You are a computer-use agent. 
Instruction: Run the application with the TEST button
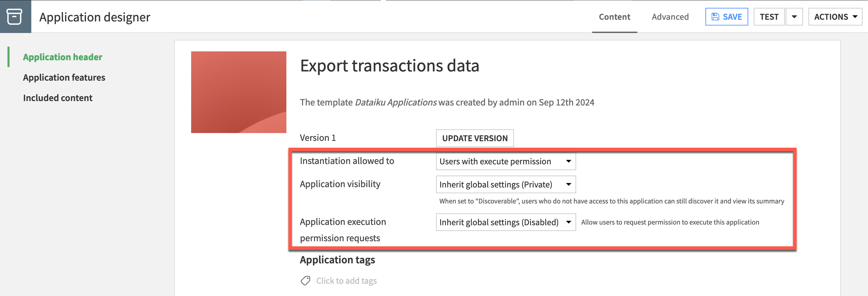click(x=769, y=17)
